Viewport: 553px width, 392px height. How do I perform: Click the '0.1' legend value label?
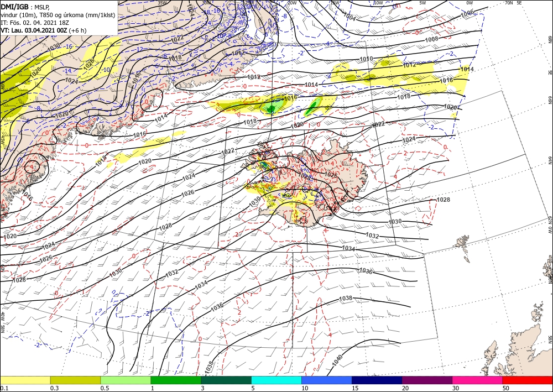pyautogui.click(x=3, y=388)
